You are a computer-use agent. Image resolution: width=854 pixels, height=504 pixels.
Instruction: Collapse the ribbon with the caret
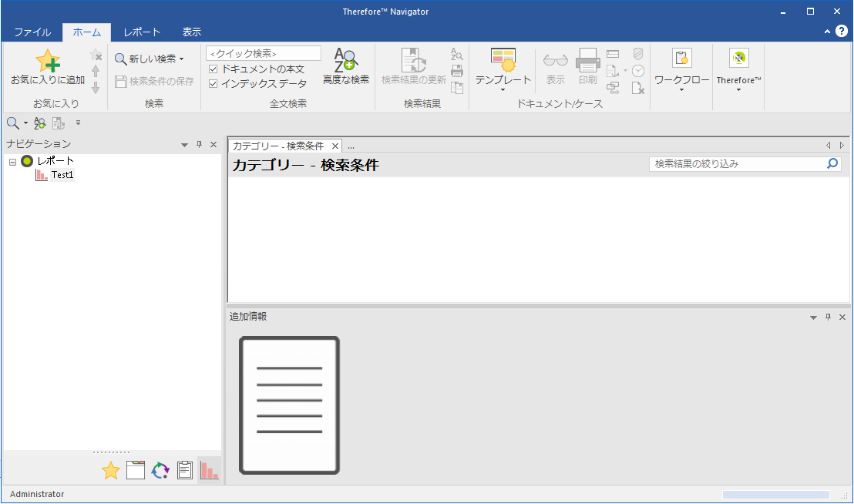[x=827, y=32]
